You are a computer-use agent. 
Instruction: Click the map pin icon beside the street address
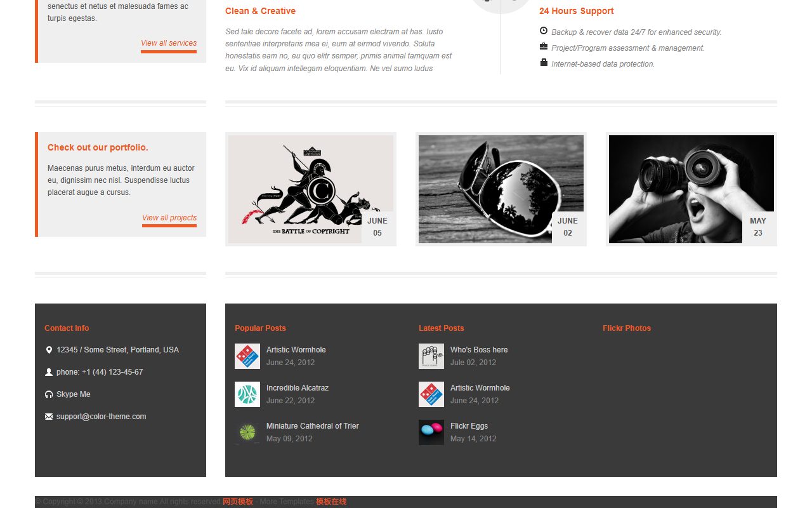pos(49,350)
